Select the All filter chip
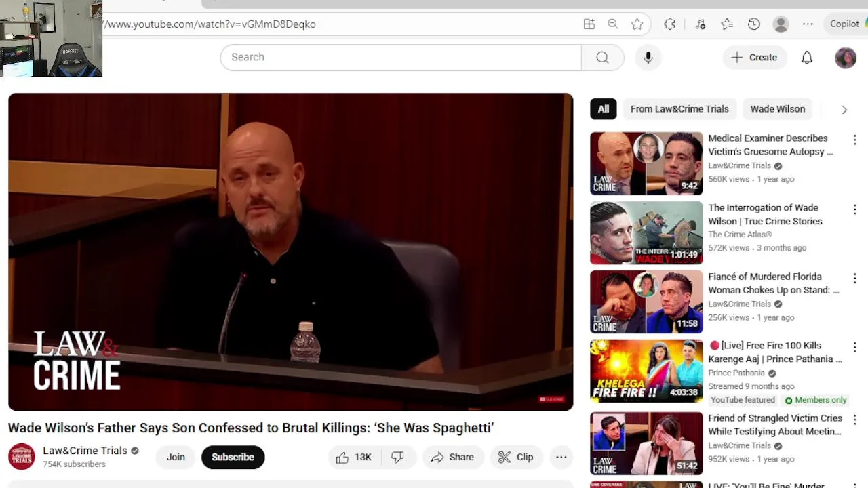 tap(604, 108)
